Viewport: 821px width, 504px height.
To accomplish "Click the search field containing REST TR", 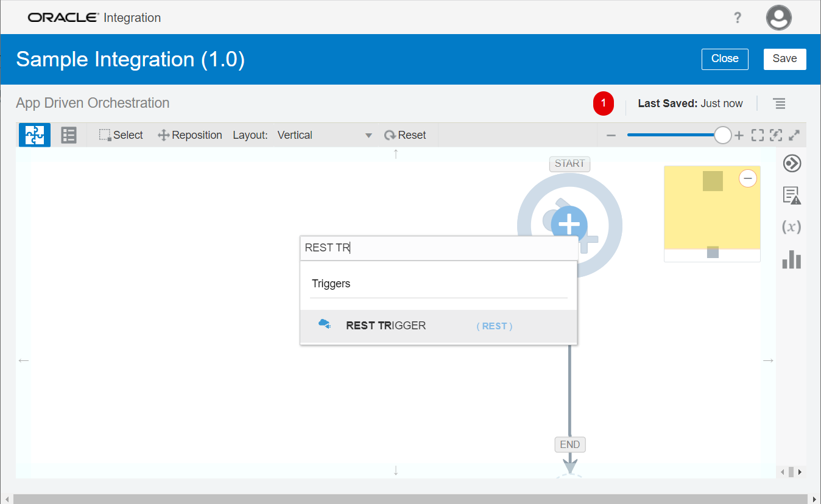I will (x=439, y=248).
